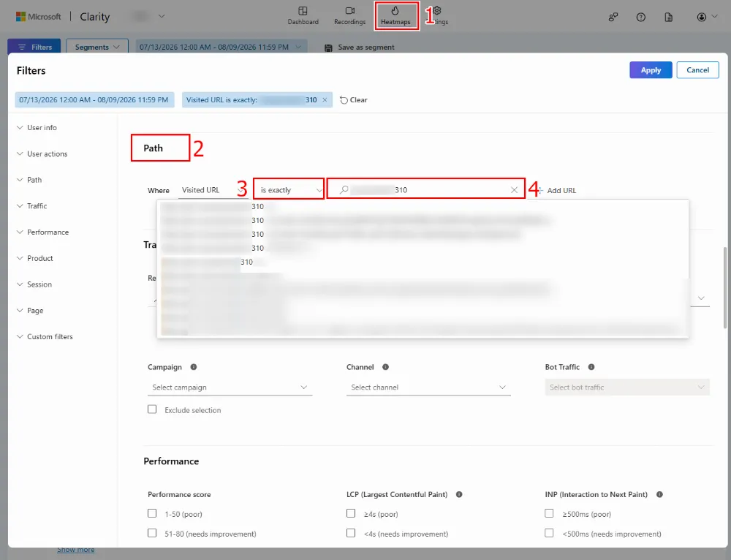731x560 pixels.
Task: Open the Select campaign dropdown
Action: [x=230, y=387]
